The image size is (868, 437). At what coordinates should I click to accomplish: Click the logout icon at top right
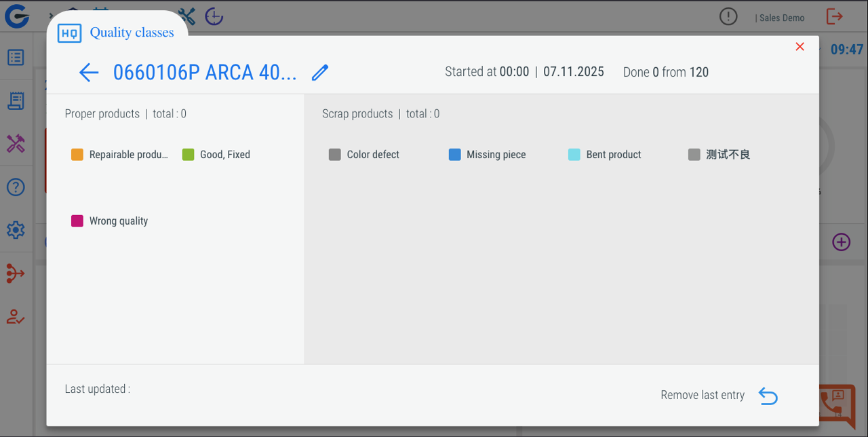pos(834,17)
